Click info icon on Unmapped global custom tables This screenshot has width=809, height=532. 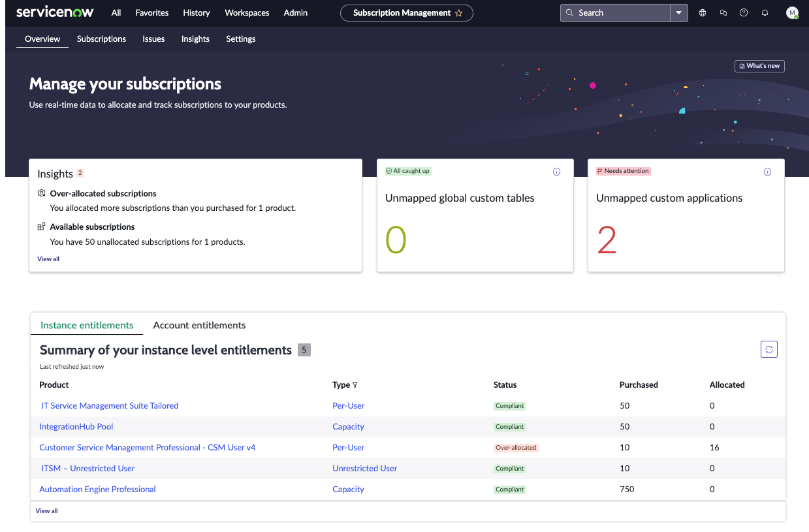557,172
